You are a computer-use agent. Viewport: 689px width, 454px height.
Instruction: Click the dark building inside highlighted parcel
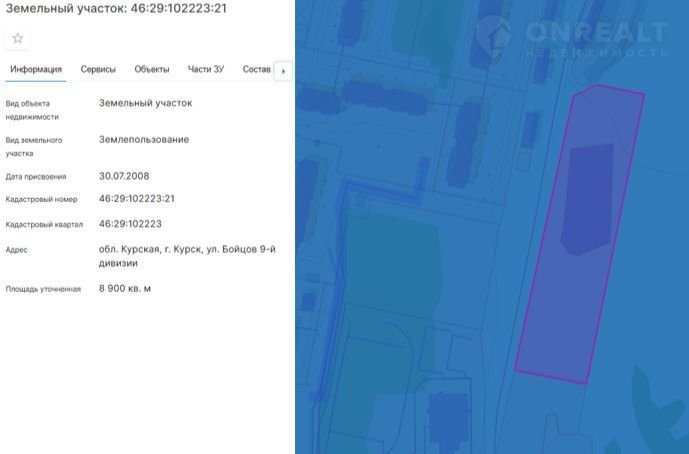coord(587,197)
